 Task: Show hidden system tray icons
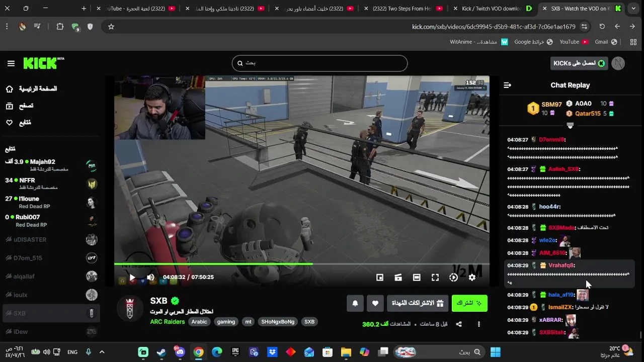point(102,352)
